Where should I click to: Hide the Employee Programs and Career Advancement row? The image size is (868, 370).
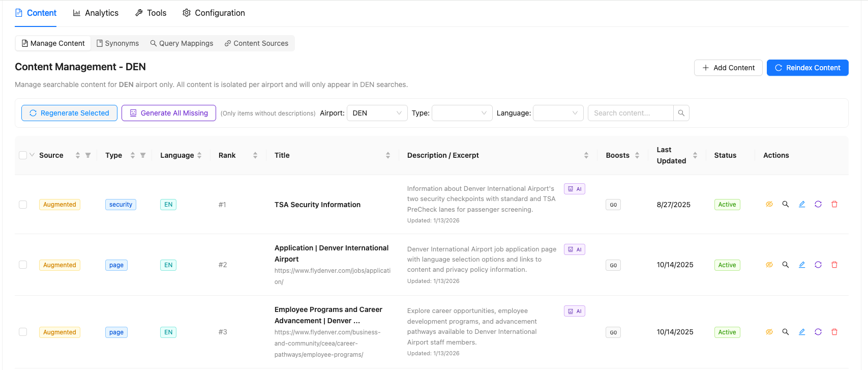point(769,332)
